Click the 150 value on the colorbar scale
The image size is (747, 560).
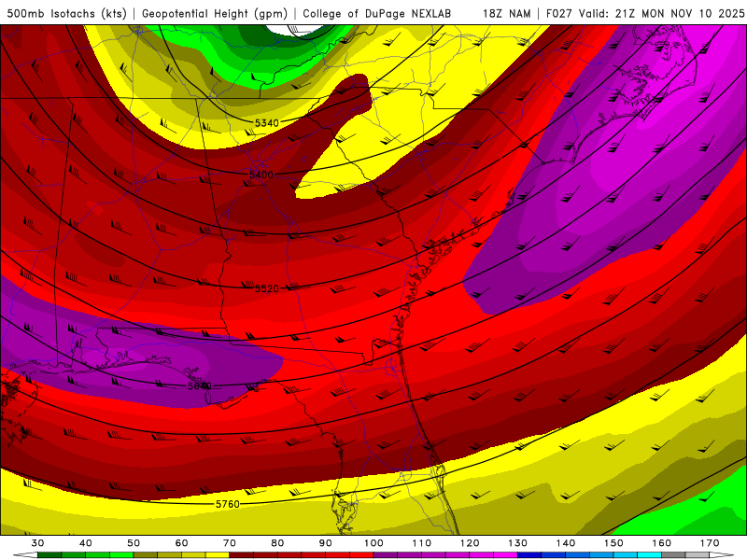[613, 543]
